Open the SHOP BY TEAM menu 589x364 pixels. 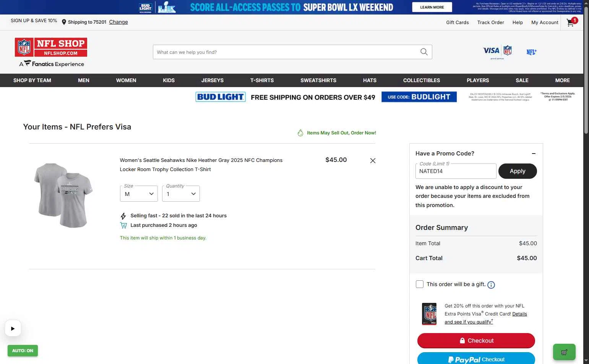pyautogui.click(x=32, y=80)
